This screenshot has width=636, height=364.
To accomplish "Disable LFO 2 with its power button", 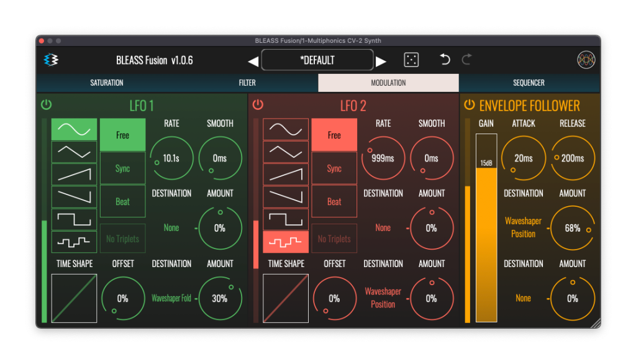I will coord(258,105).
